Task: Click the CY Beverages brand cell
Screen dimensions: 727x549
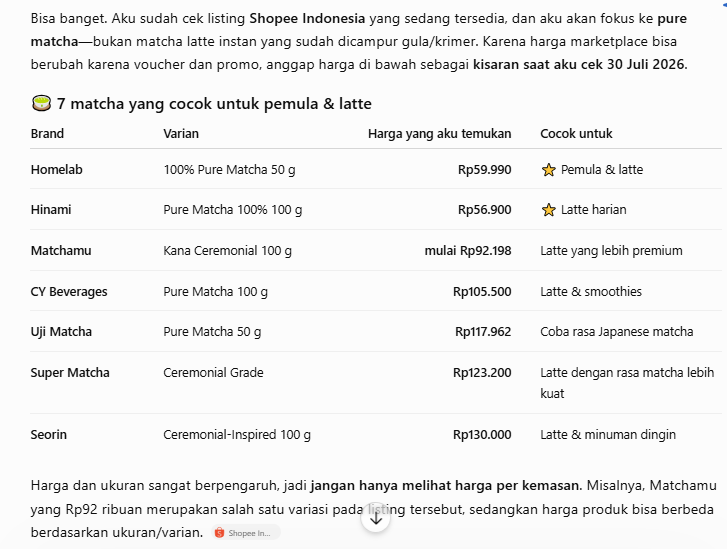Action: [x=69, y=292]
